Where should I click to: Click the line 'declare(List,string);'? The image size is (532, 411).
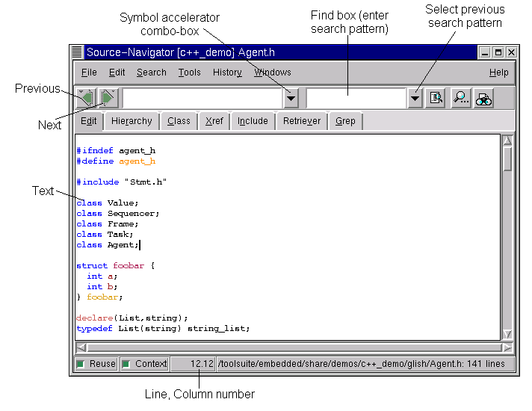click(132, 318)
